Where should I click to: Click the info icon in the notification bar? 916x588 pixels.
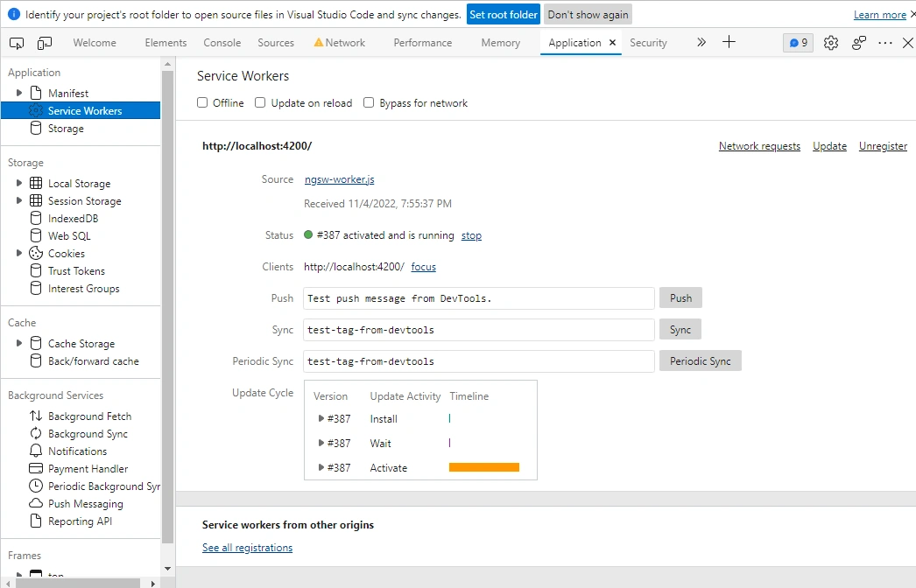click(13, 15)
